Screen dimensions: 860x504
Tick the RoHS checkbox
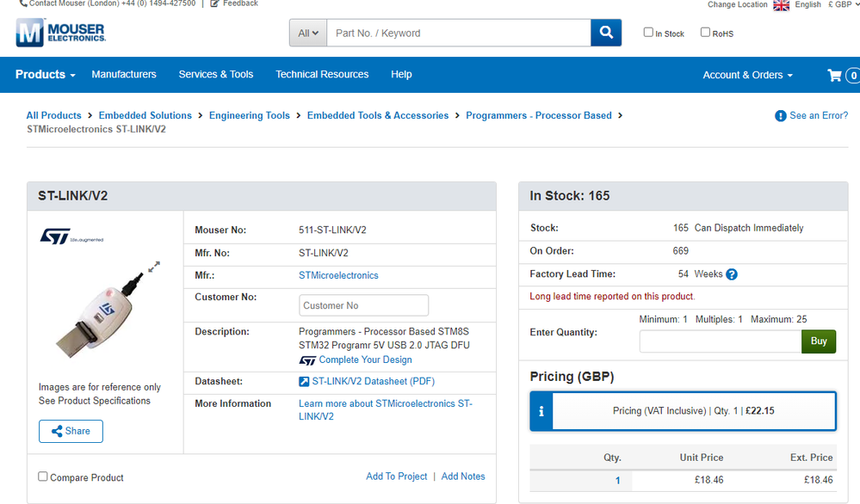(705, 33)
